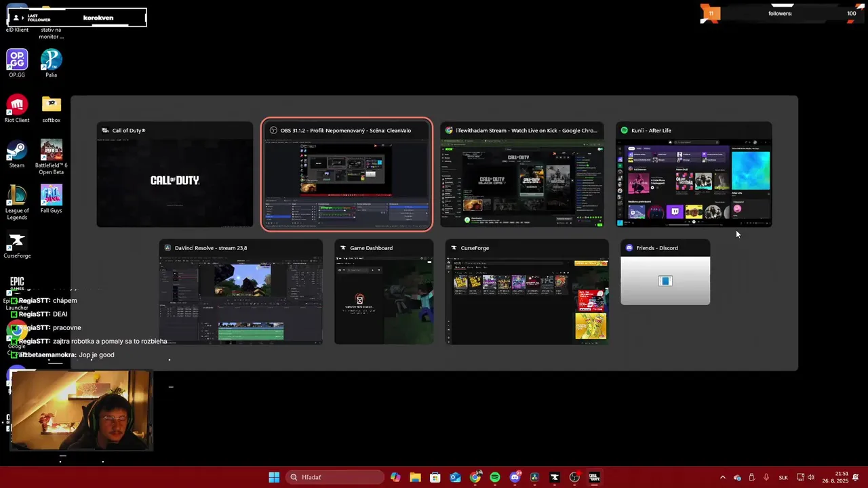Open Spotify from the taskbar
Image resolution: width=868 pixels, height=488 pixels.
[x=495, y=477]
